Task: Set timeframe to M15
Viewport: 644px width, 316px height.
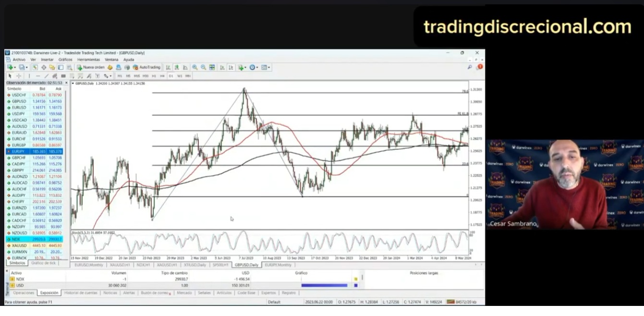Action: pyautogui.click(x=137, y=76)
